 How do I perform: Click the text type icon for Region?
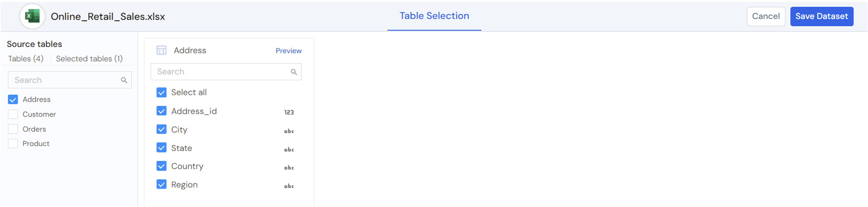tap(289, 186)
